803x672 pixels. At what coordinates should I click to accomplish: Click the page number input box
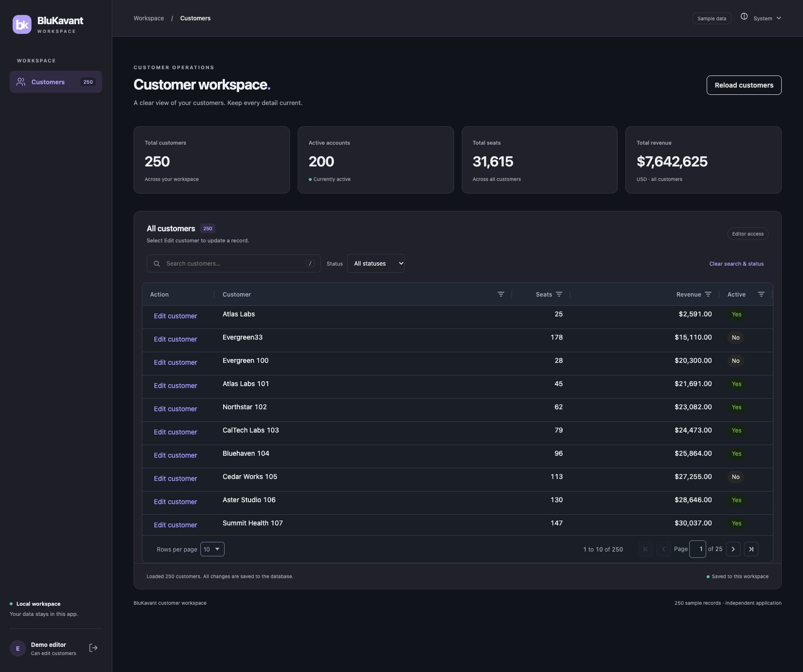coord(697,549)
